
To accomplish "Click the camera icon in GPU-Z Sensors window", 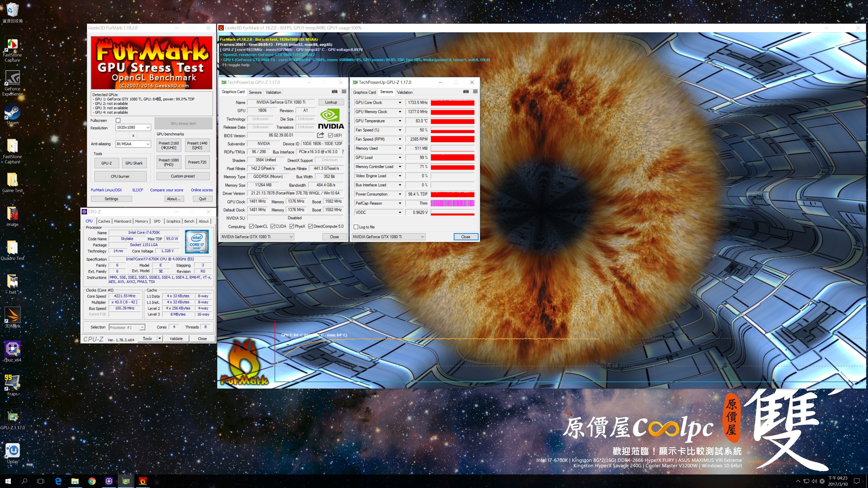I will [x=466, y=91].
